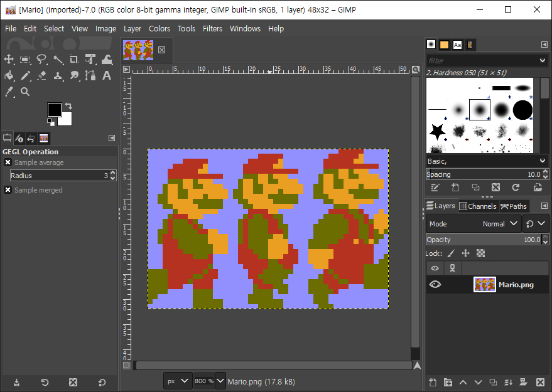Image resolution: width=552 pixels, height=392 pixels.
Task: Switch to the Paths tab
Action: coord(514,206)
